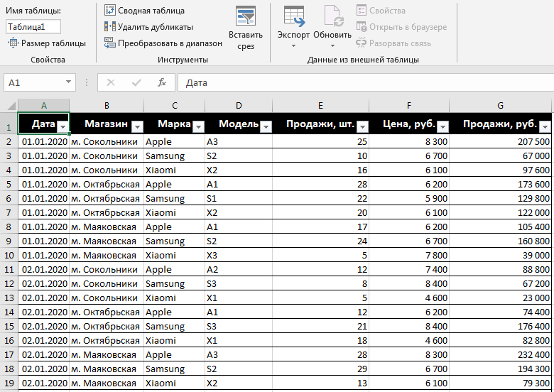Click the Экспорт table icon

tap(294, 16)
